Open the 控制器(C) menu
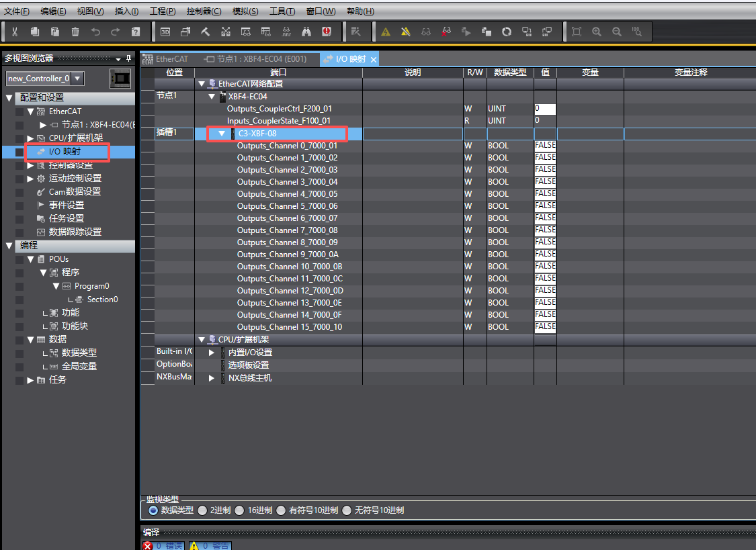The width and height of the screenshot is (756, 550). pos(204,11)
